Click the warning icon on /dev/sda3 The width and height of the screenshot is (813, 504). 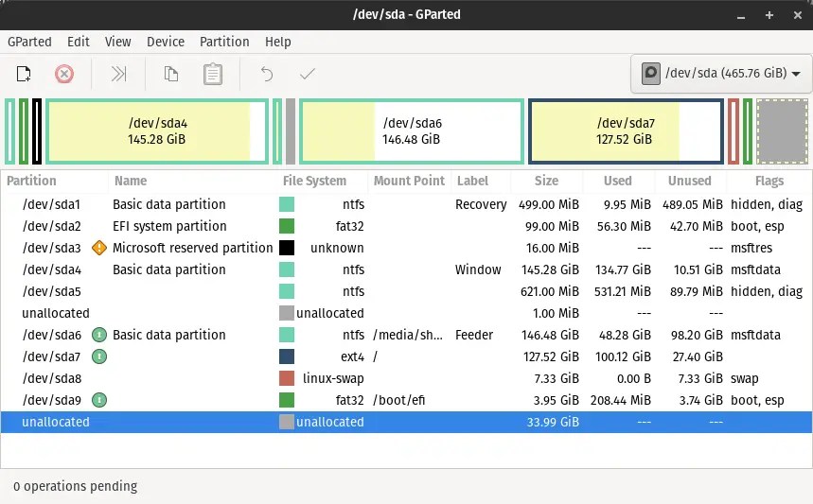[99, 248]
